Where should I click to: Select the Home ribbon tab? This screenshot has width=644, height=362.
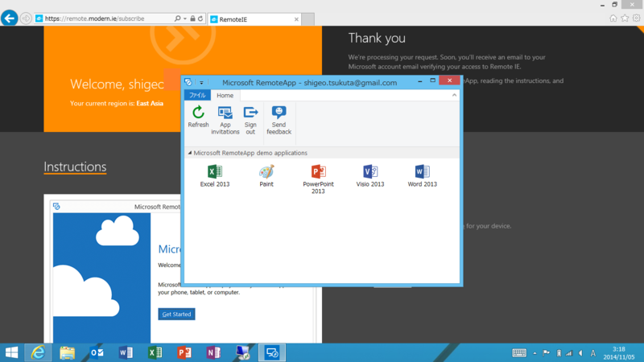[225, 95]
